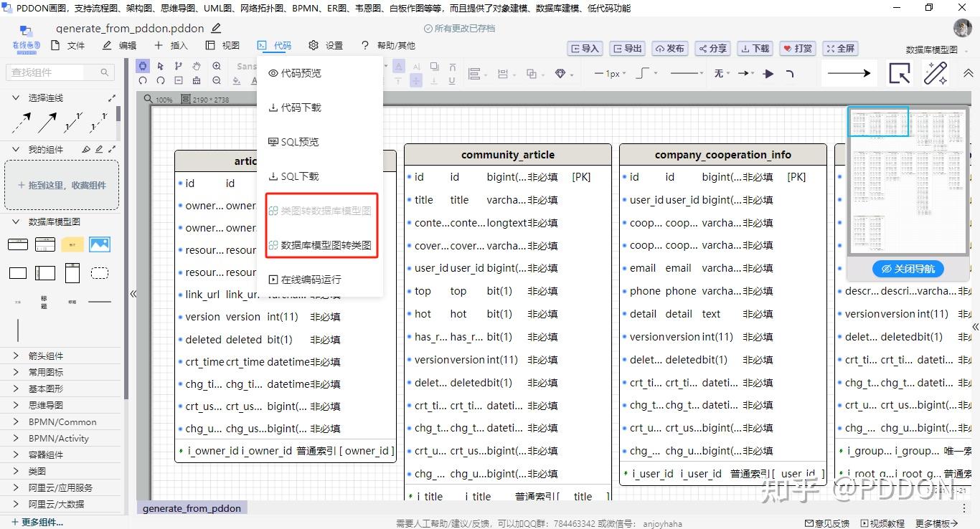Expand the BPMN/Activity category
This screenshot has width=980, height=529.
click(16, 438)
